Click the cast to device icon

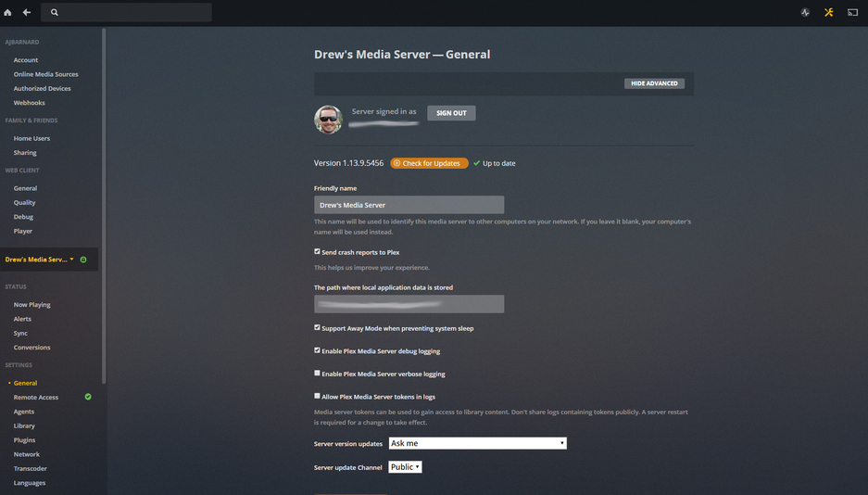tap(852, 12)
